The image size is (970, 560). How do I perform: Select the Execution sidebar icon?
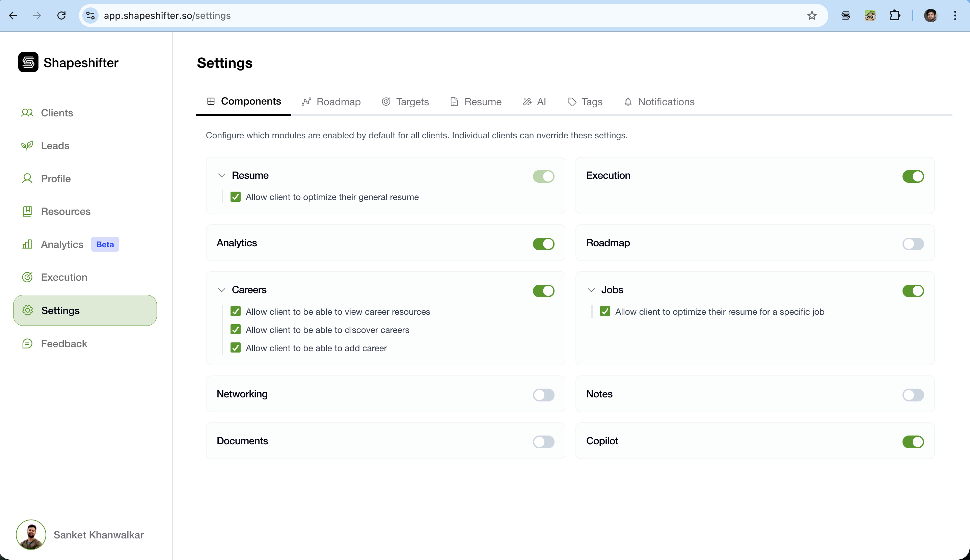tap(27, 277)
